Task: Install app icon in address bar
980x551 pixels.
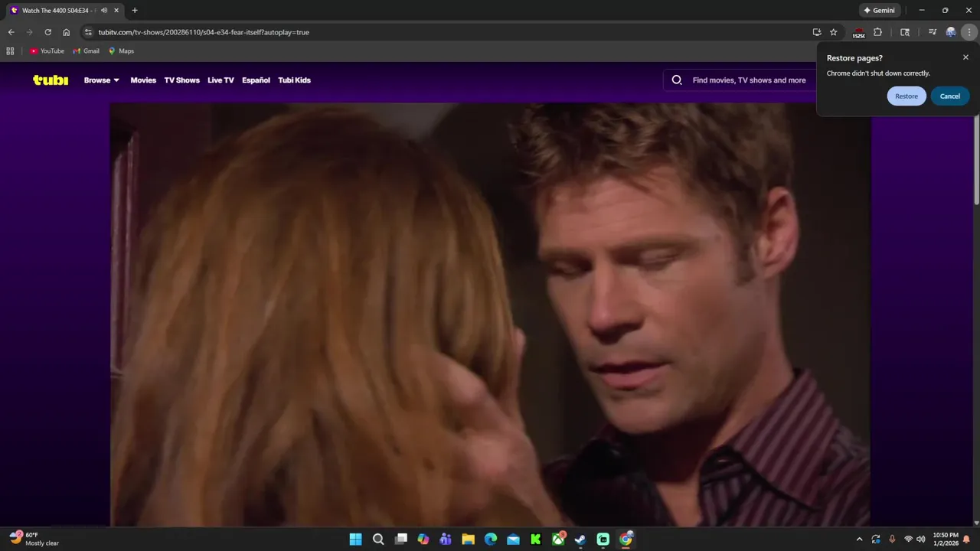Action: point(817,32)
